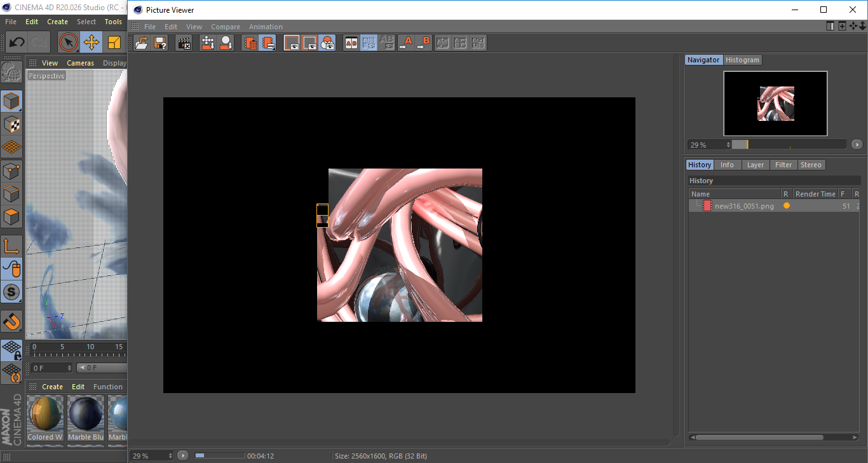Click the Clear History trash icon
The width and height of the screenshot is (868, 463).
click(x=250, y=43)
